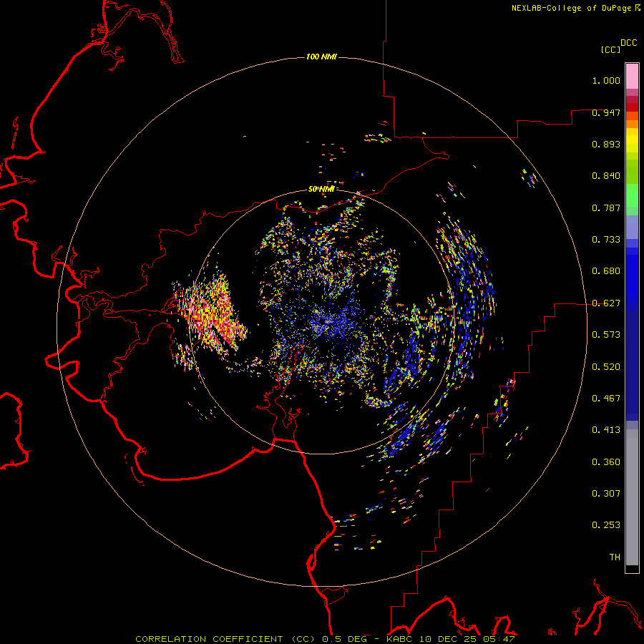
Task: Click the 0.680 color scale value
Action: pyautogui.click(x=606, y=271)
